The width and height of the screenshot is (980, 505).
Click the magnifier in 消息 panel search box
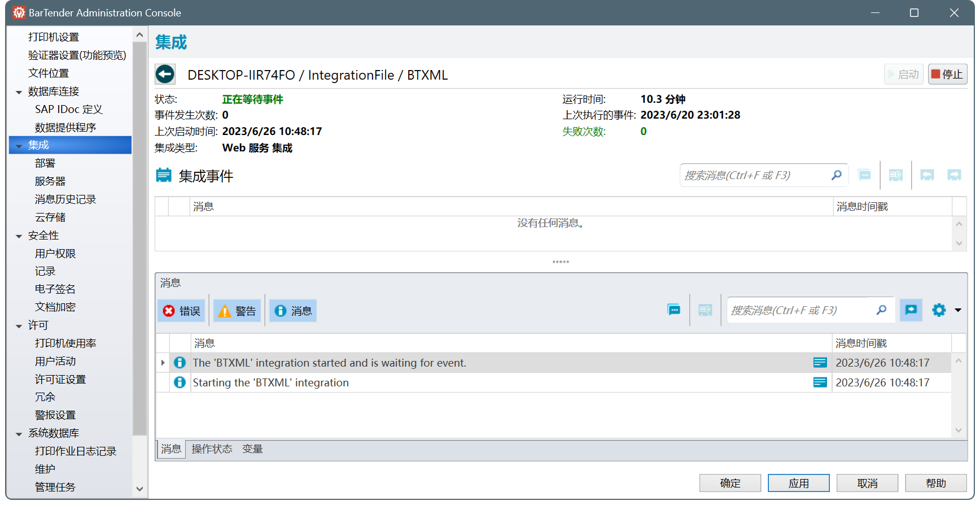(881, 310)
